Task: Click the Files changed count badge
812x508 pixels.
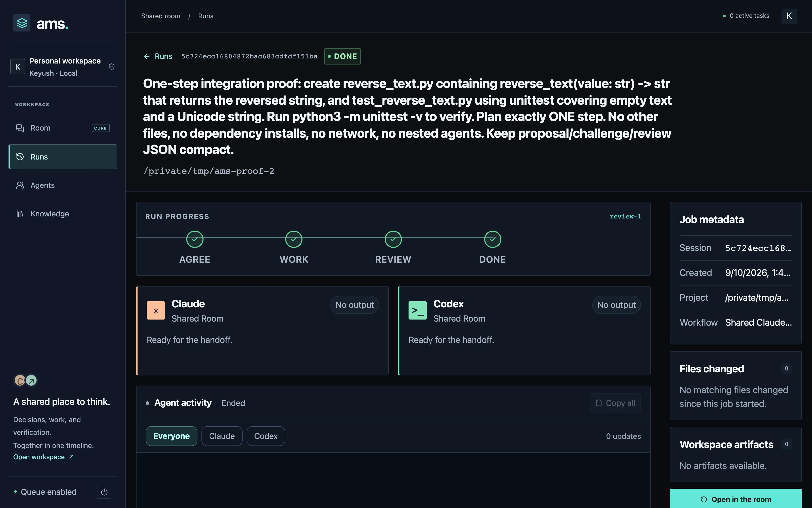Action: pos(786,368)
